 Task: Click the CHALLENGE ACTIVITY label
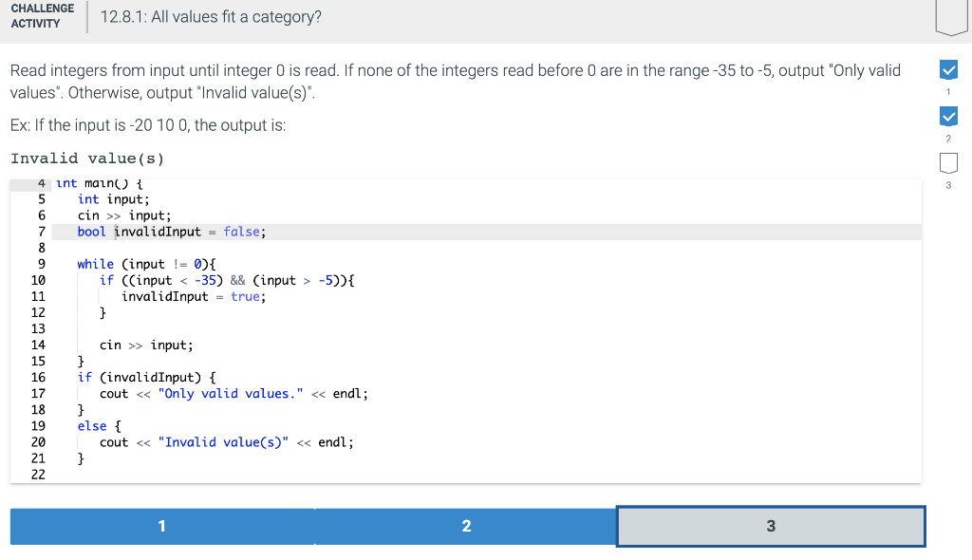tap(43, 17)
